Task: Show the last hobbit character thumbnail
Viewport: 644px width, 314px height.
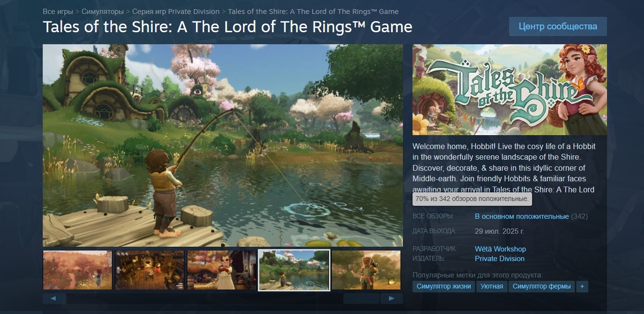Action: pyautogui.click(x=367, y=270)
